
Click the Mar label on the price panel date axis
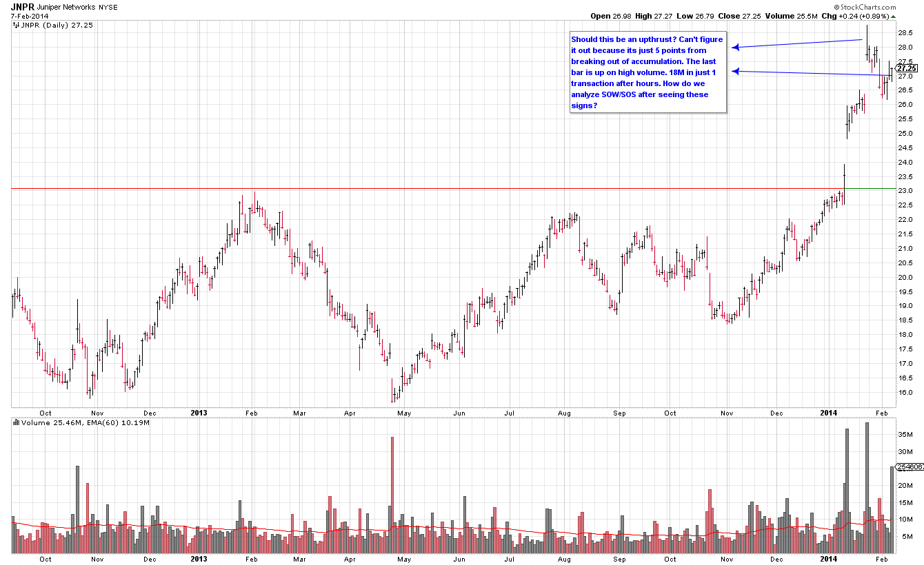click(300, 413)
